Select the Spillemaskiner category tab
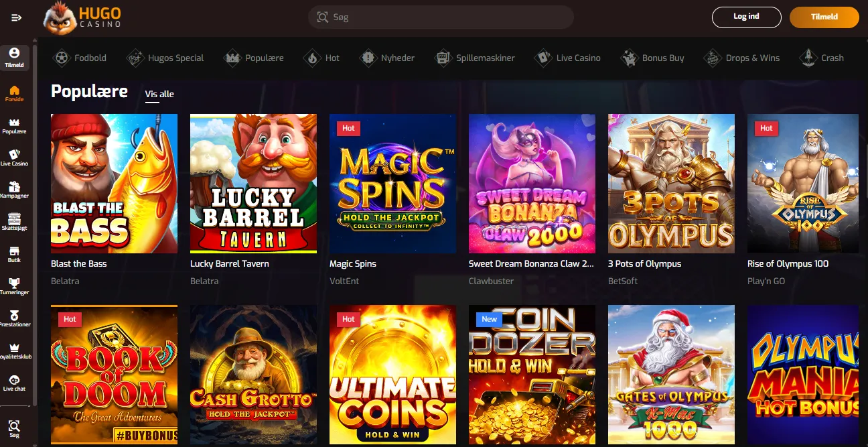868x447 pixels. click(475, 58)
